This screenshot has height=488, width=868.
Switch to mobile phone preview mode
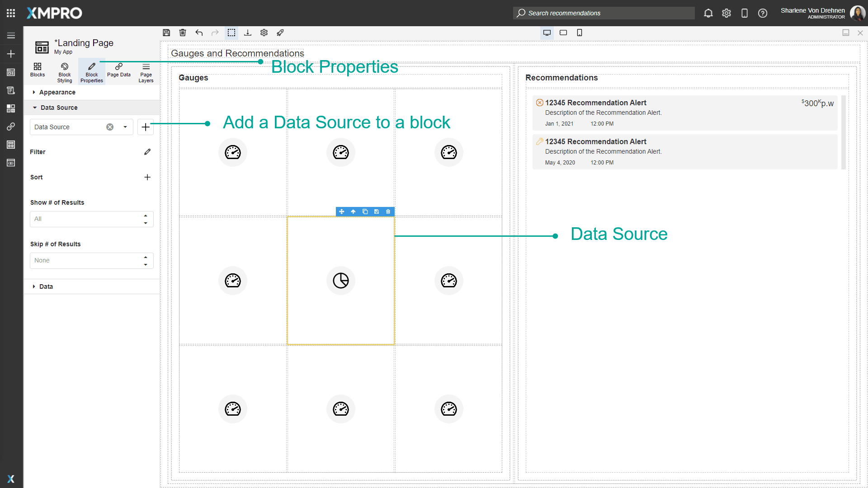[x=580, y=33]
